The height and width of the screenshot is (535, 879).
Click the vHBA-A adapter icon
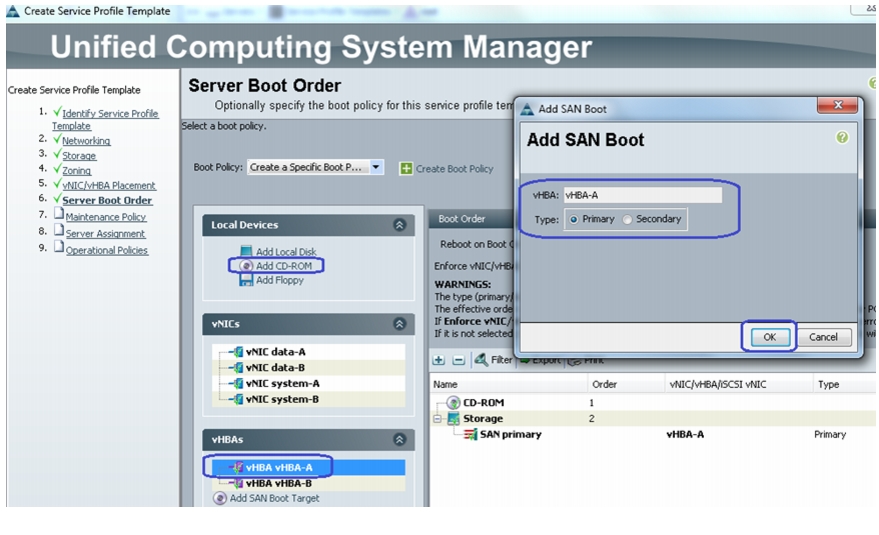tap(238, 467)
